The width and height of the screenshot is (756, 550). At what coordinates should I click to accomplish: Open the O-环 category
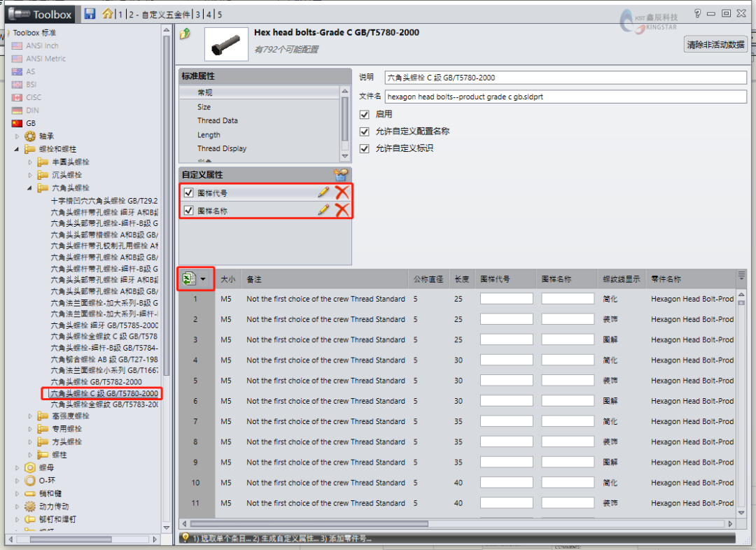48,481
